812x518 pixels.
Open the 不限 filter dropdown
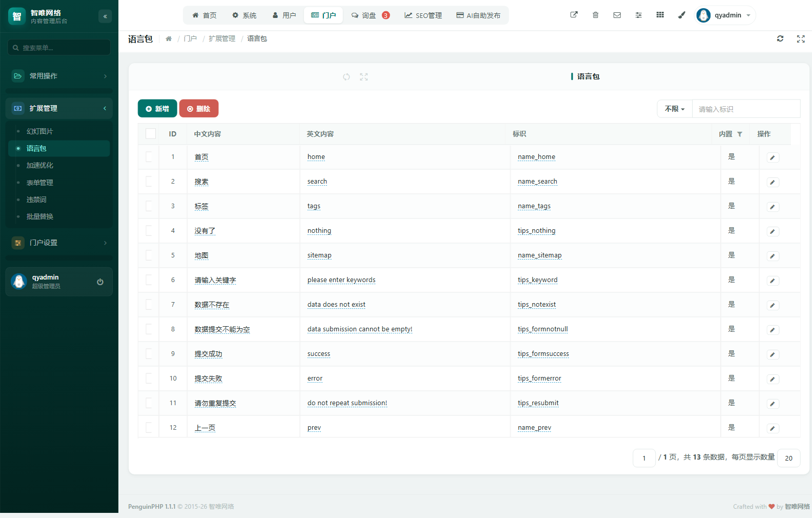point(675,109)
